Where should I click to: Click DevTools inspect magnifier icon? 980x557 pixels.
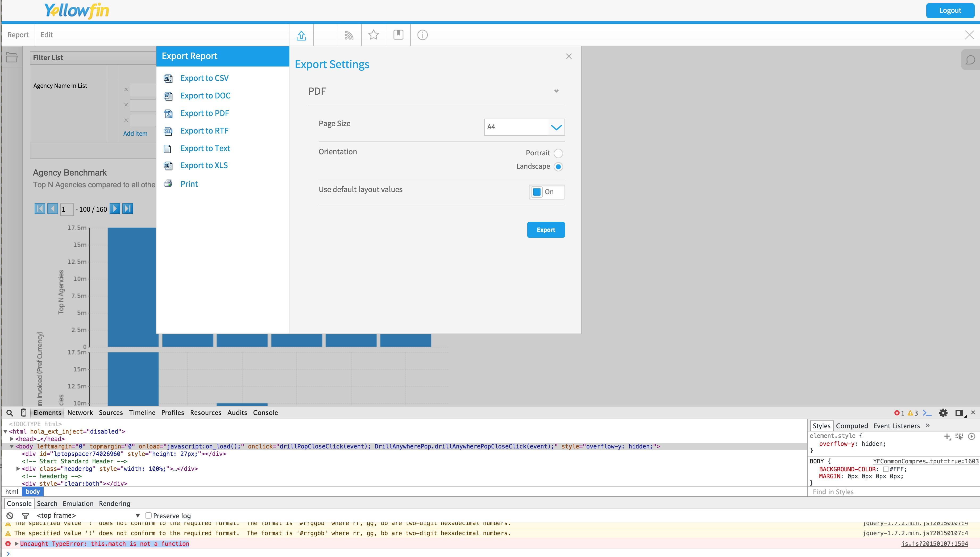(10, 413)
